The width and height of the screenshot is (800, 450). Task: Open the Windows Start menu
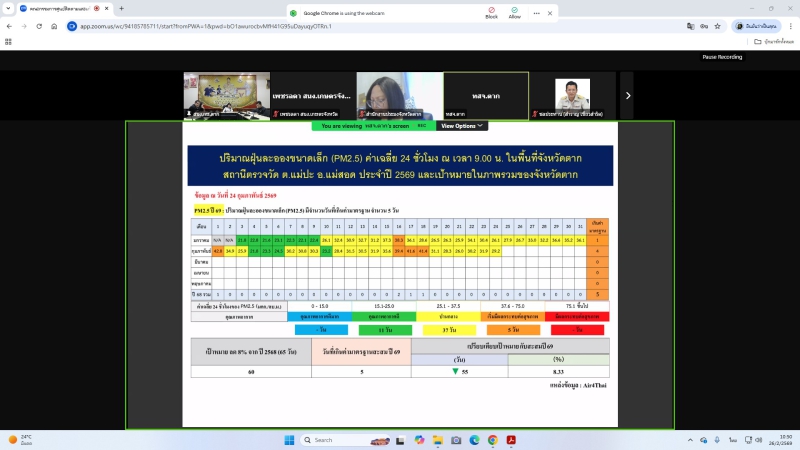click(287, 440)
